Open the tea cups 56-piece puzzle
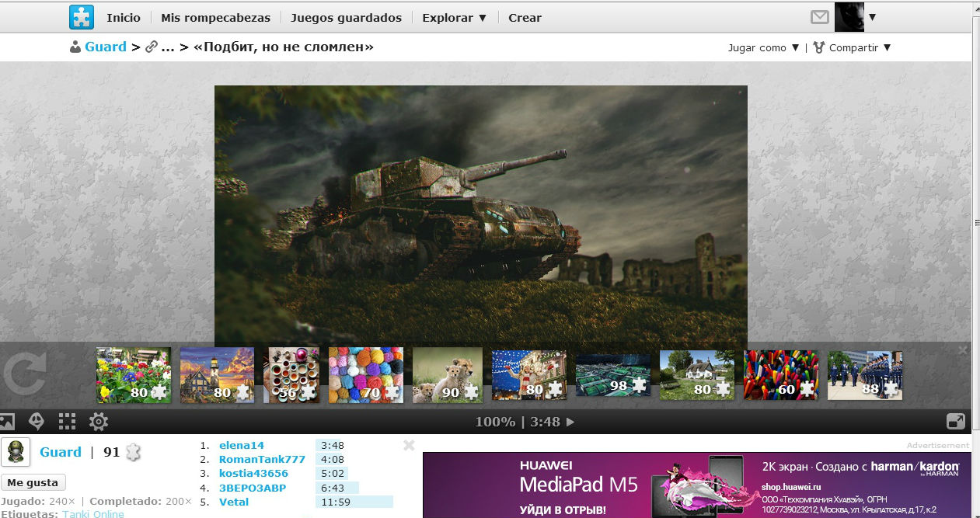 [293, 374]
